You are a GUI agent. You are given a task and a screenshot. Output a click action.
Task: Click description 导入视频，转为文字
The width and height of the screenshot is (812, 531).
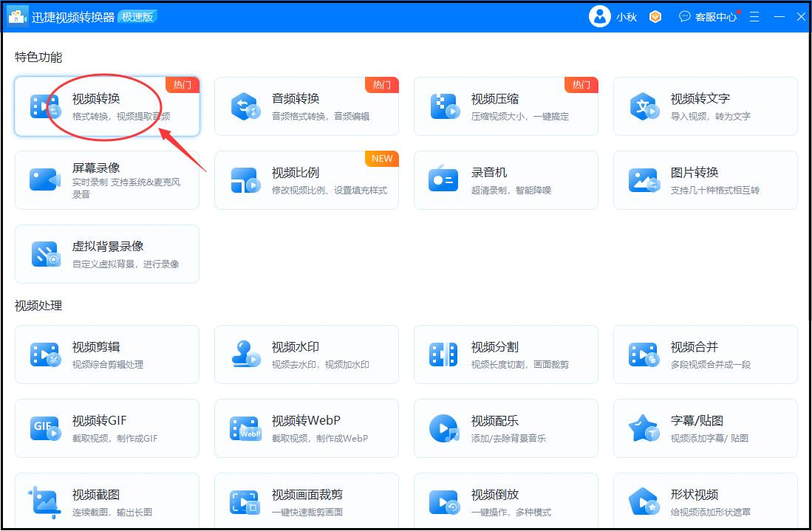pyautogui.click(x=711, y=117)
